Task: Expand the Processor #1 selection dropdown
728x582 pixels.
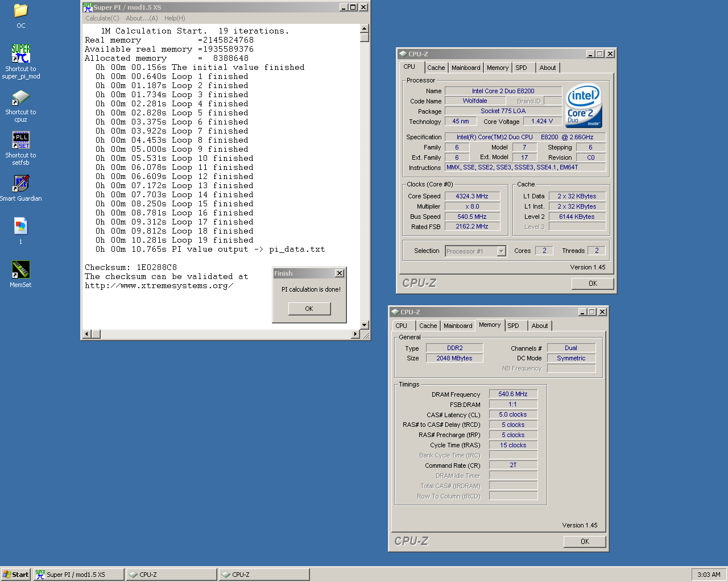Action: [501, 251]
